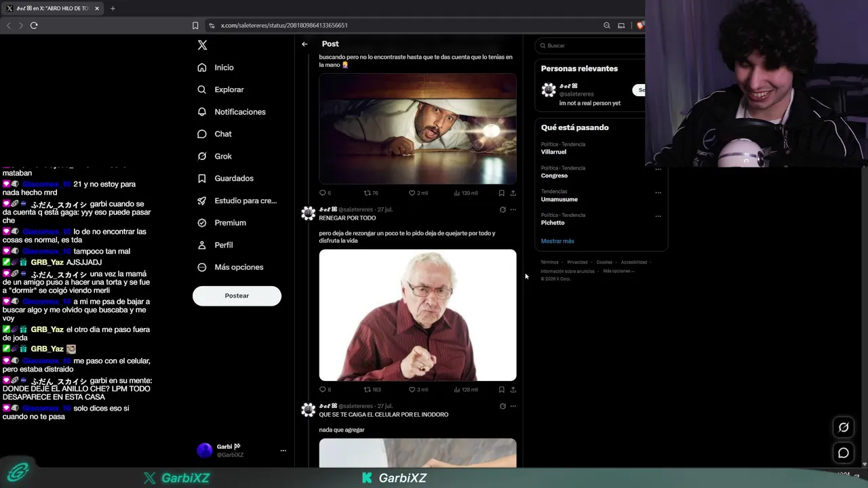The image size is (868, 488).
Task: Like the post with 2 mil likes
Action: pyautogui.click(x=418, y=193)
